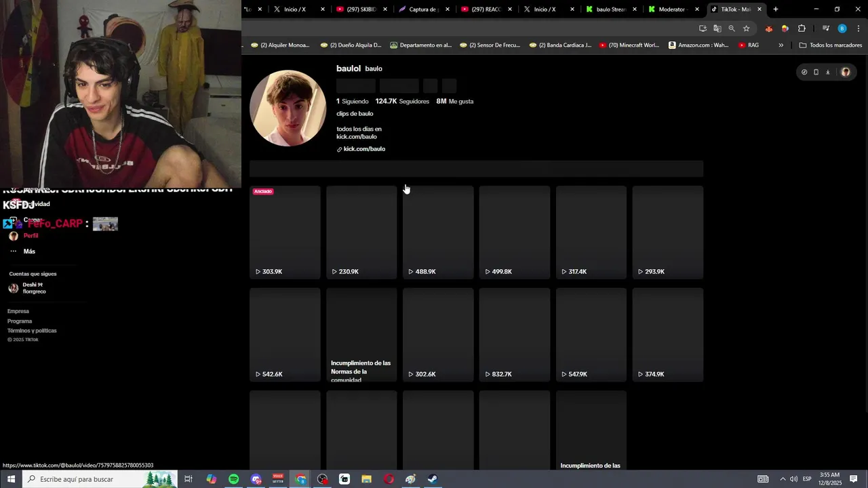Click the Términos y políticas footer link
This screenshot has width=868, height=488.
(32, 331)
